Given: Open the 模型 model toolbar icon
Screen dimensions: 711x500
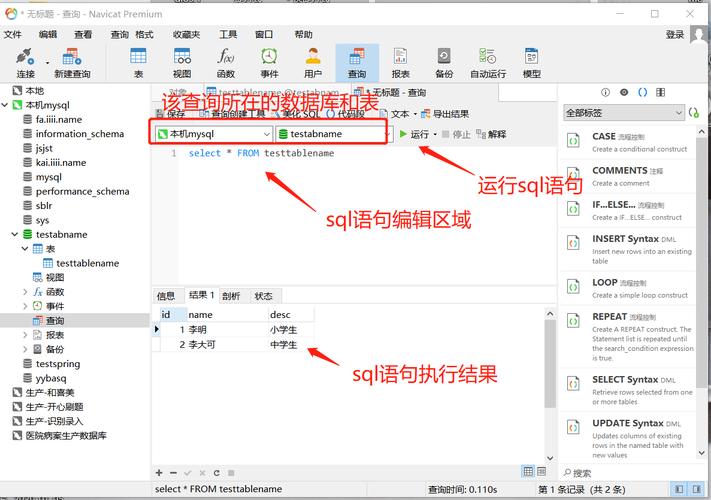Looking at the screenshot, I should click(531, 63).
